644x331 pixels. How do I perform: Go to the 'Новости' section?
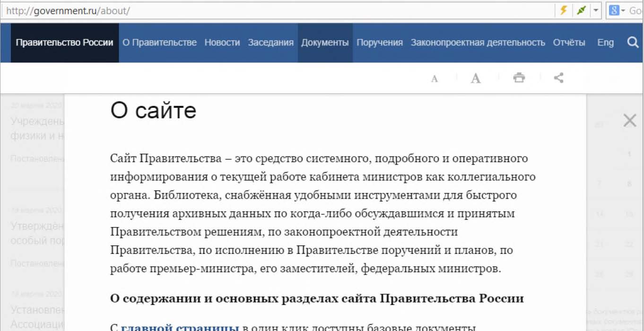click(222, 43)
